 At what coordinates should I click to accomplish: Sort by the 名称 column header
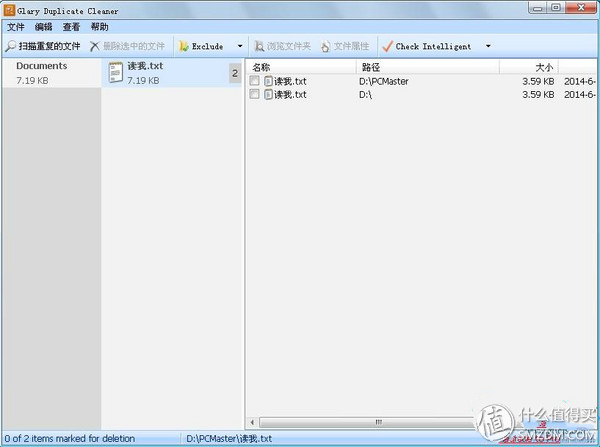point(300,67)
